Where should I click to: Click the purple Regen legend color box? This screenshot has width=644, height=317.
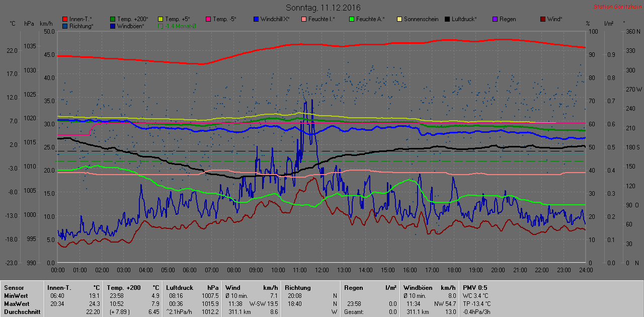click(x=495, y=19)
